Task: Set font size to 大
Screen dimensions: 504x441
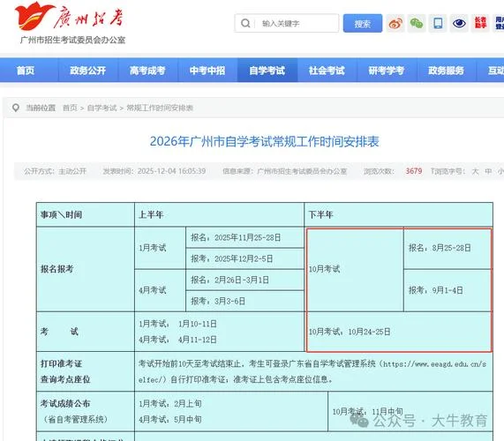Action: click(475, 171)
